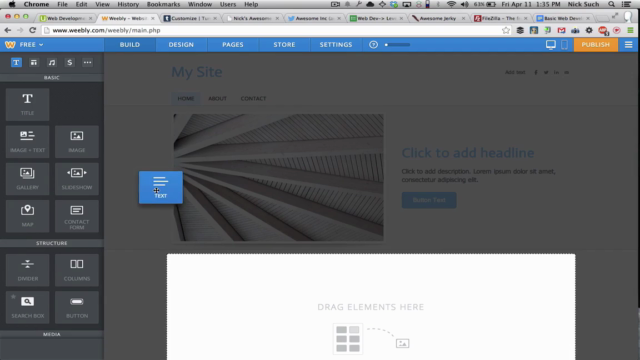This screenshot has width=640, height=360.
Task: Open the Apple menu
Action: point(12,4)
